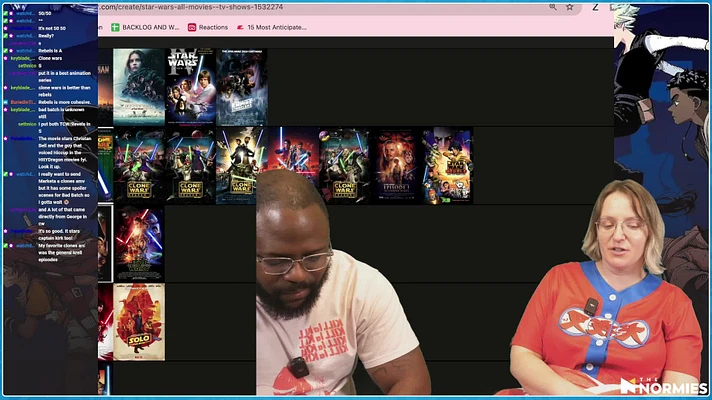Image resolution: width=712 pixels, height=400 pixels.
Task: Click the BuriedinTi... username in chat
Action: (23, 102)
